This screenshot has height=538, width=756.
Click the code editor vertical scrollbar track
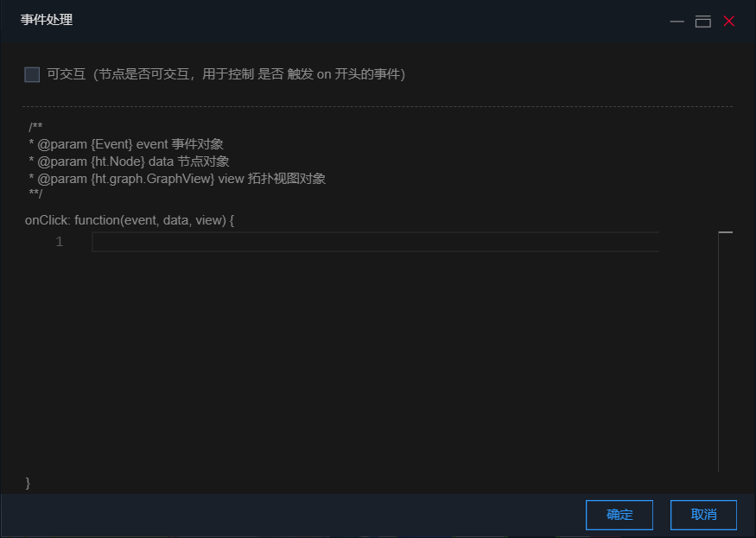tap(725, 352)
